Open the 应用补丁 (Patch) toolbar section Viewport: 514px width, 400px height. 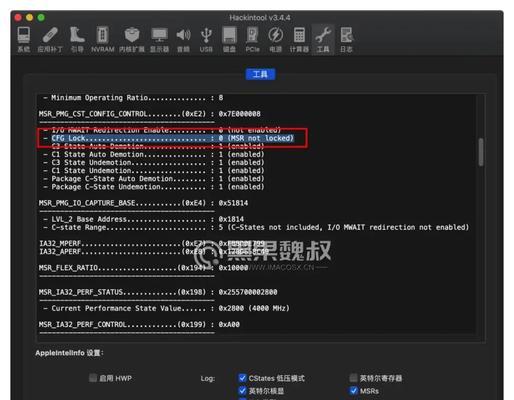50,39
